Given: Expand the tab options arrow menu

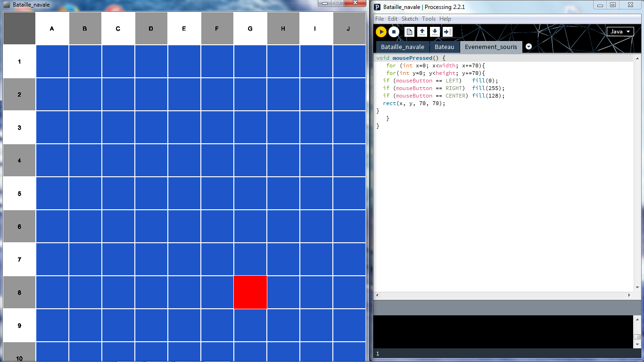Looking at the screenshot, I should tap(528, 47).
